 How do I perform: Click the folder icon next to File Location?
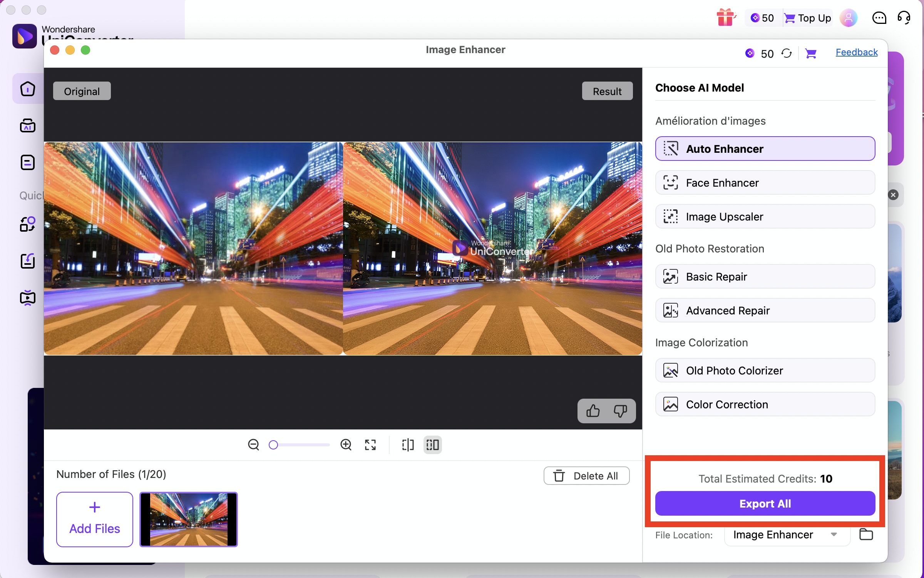point(867,535)
